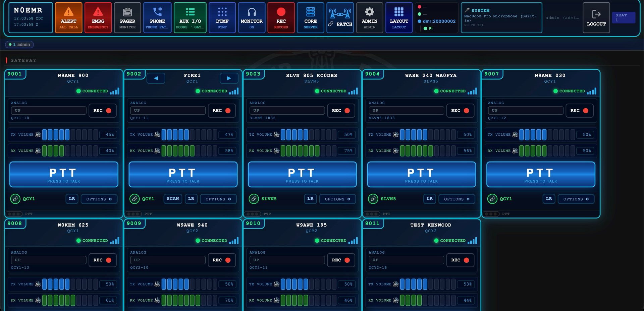Mute RX volume speaker on channel 9007
Viewport: 644px width, 311px height.
click(515, 150)
